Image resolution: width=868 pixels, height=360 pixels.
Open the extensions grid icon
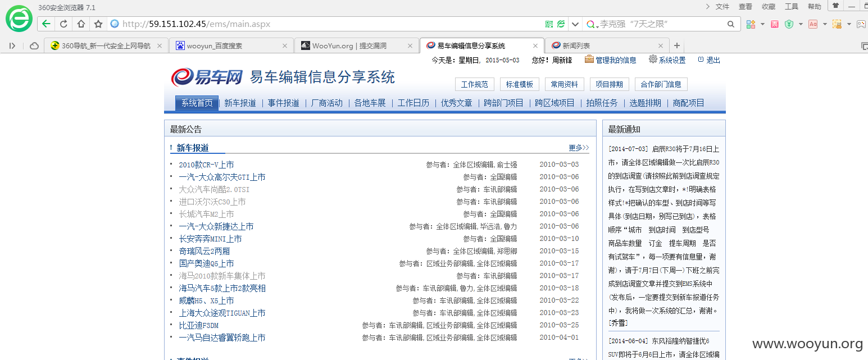tap(751, 24)
